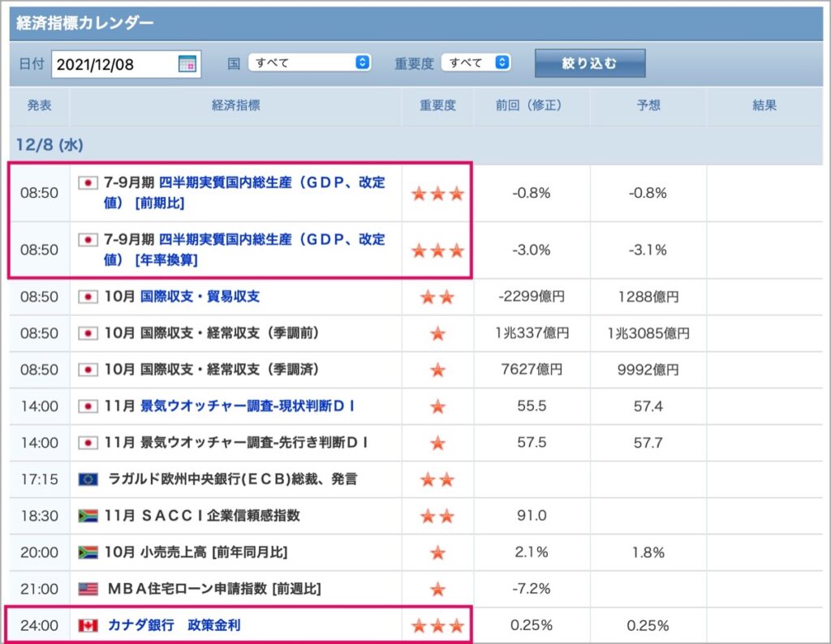Screen dimensions: 831x644
Task: Click South Africa flag beside 小売売上高 row
Action: click(88, 552)
